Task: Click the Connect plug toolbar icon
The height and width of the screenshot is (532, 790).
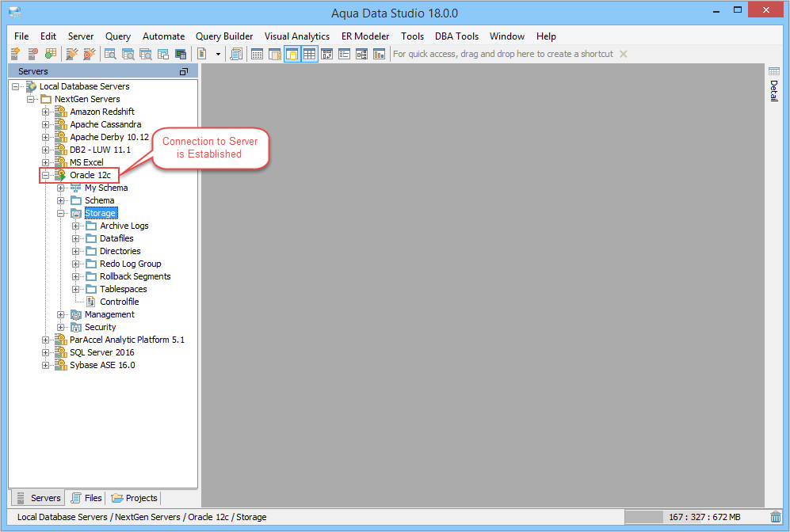Action: 71,54
